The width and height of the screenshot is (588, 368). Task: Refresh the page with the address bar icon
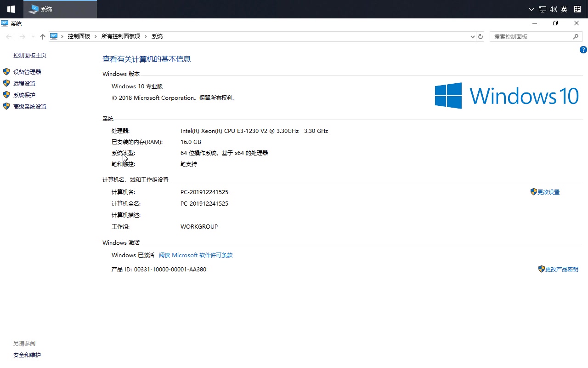[x=480, y=36]
